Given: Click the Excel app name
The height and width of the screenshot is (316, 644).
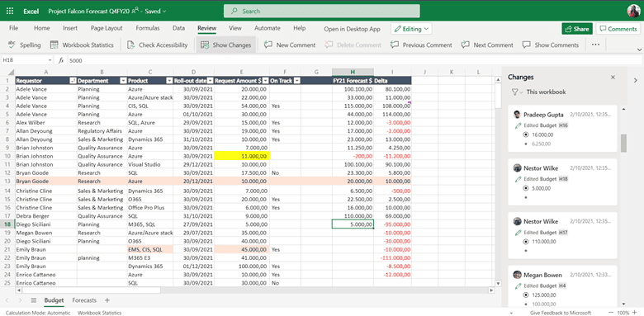Looking at the screenshot, I should tap(31, 12).
